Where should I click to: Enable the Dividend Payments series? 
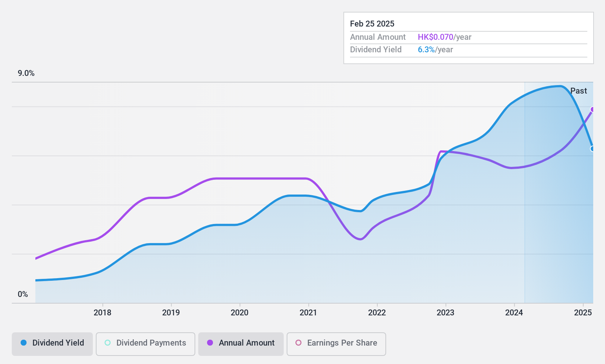(146, 344)
